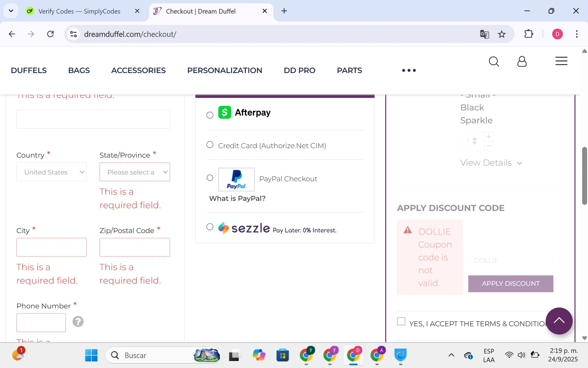Click the back-to-top arrow circle
The height and width of the screenshot is (368, 588).
559,321
